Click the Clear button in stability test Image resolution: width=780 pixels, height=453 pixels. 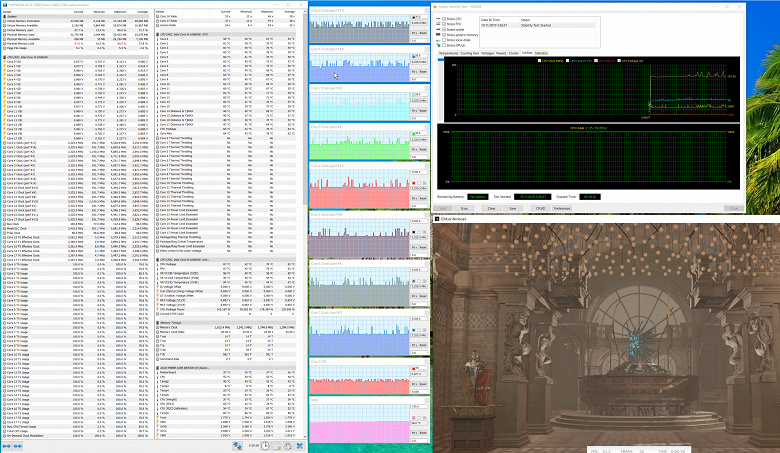[493, 208]
